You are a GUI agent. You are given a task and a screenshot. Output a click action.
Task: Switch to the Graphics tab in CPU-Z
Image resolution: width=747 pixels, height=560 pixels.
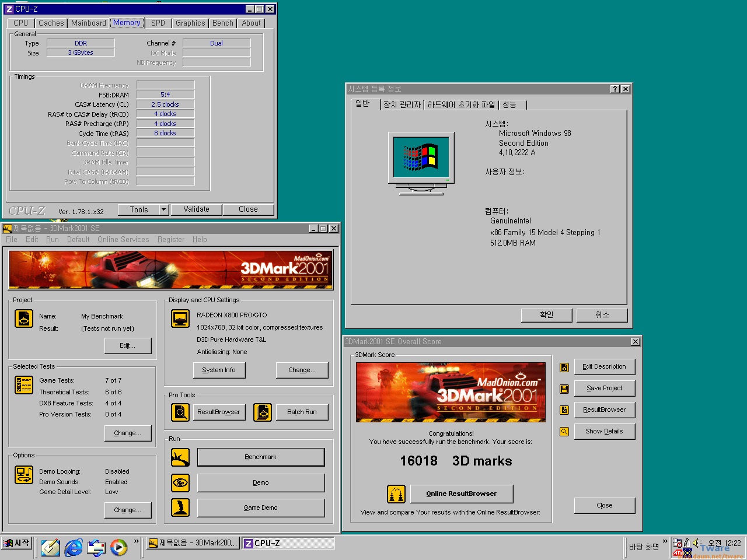click(x=190, y=23)
